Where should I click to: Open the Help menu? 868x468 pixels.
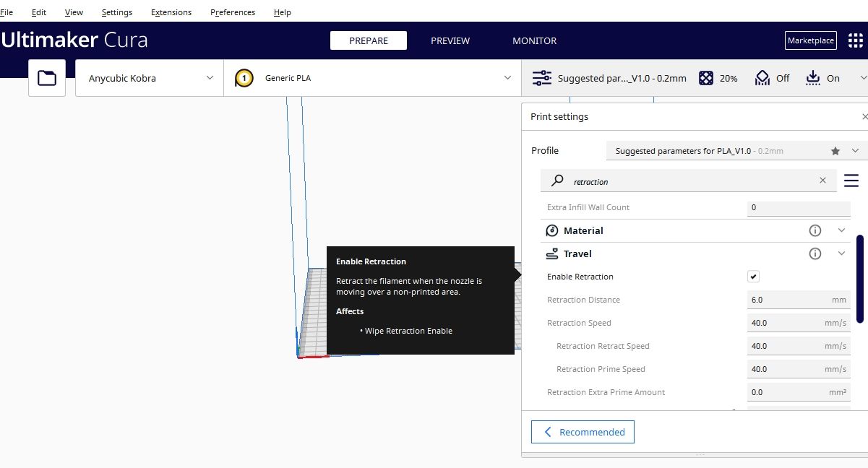coord(283,12)
